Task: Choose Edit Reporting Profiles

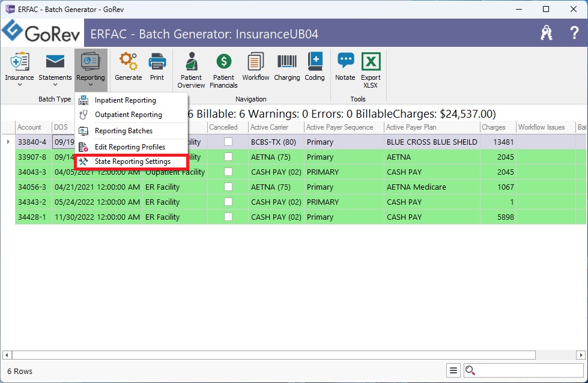Action: click(132, 147)
